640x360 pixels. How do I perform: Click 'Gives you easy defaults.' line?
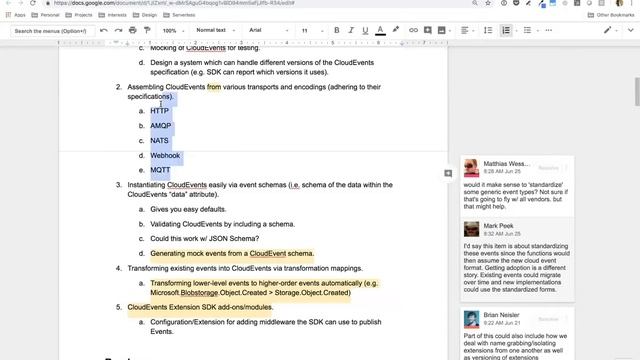click(188, 209)
